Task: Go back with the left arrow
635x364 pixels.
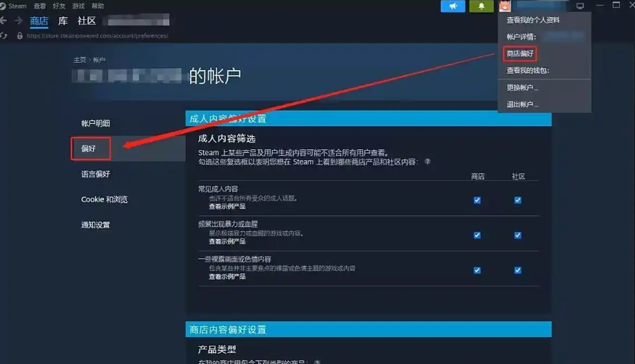Action: point(3,21)
